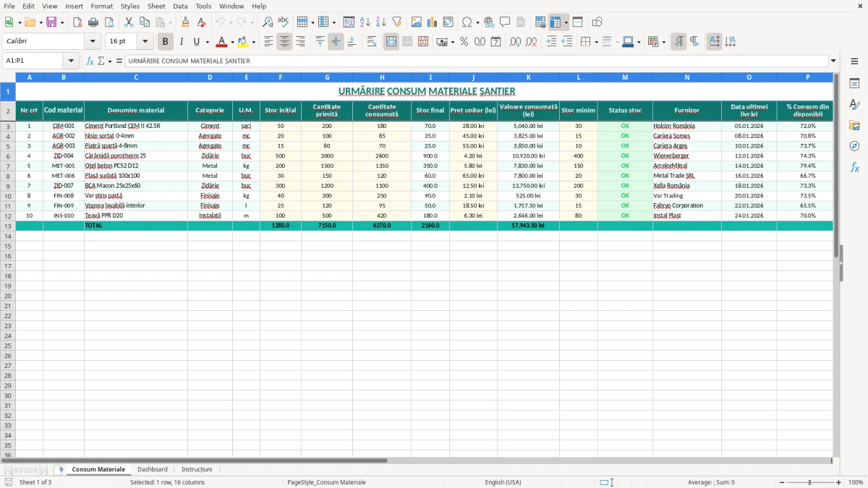Toggle Italic formatting
868x488 pixels.
pos(182,42)
